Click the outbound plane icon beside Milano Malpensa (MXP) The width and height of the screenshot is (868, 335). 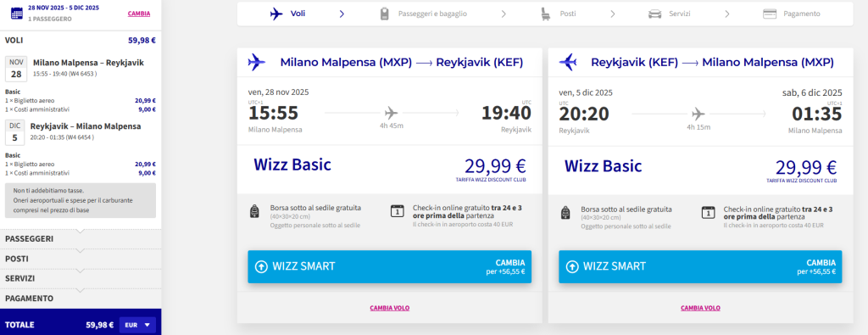(x=257, y=62)
